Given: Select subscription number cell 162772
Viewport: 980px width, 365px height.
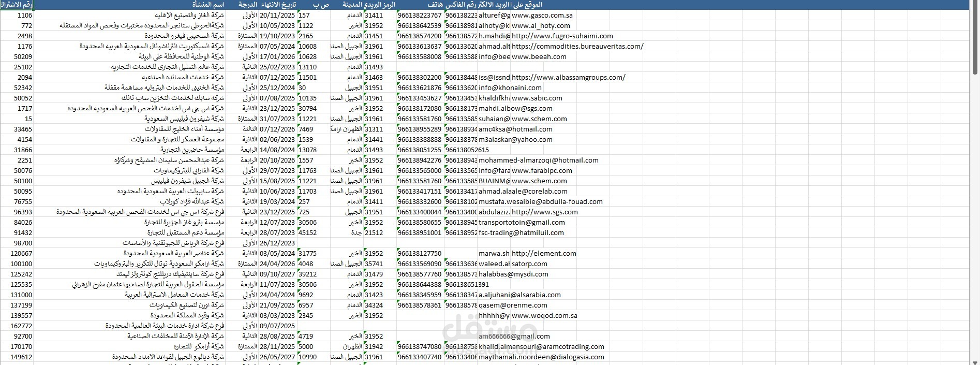Looking at the screenshot, I should point(17,326).
